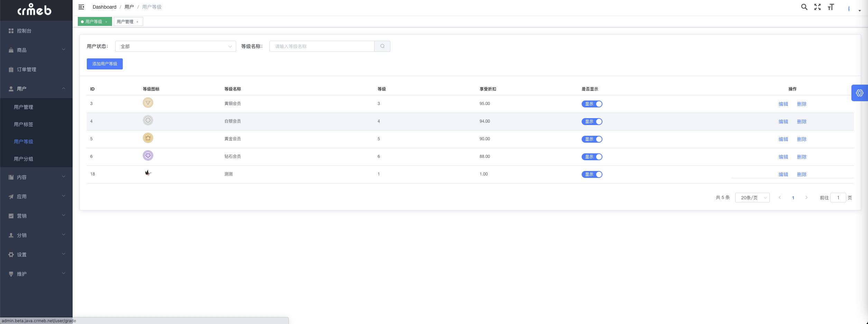Open the header search magnifier icon
This screenshot has height=324, width=868.
tap(804, 7)
